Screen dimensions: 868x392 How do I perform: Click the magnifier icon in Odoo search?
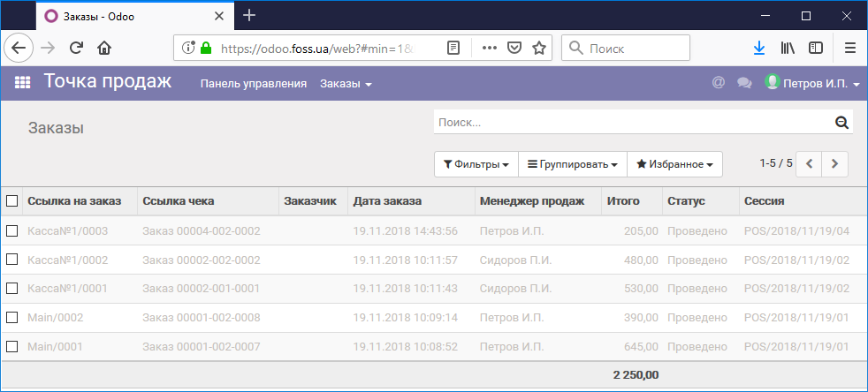point(842,123)
